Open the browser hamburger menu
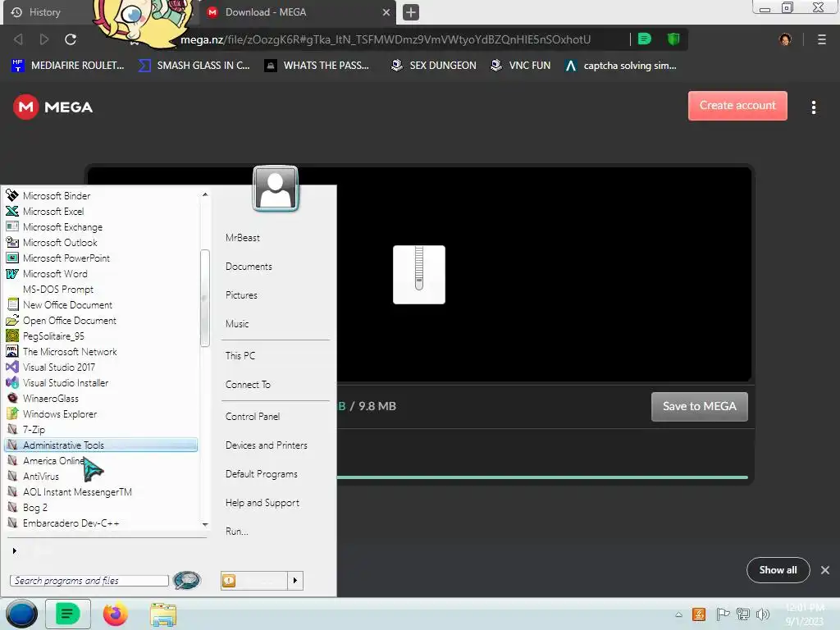This screenshot has height=630, width=840. coord(821,39)
